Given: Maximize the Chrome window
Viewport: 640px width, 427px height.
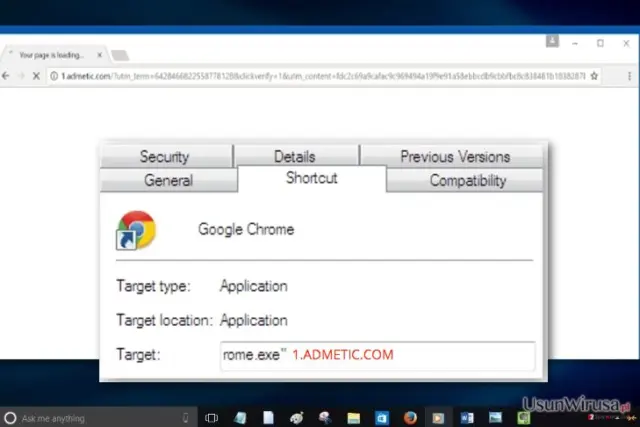Looking at the screenshot, I should click(x=600, y=43).
